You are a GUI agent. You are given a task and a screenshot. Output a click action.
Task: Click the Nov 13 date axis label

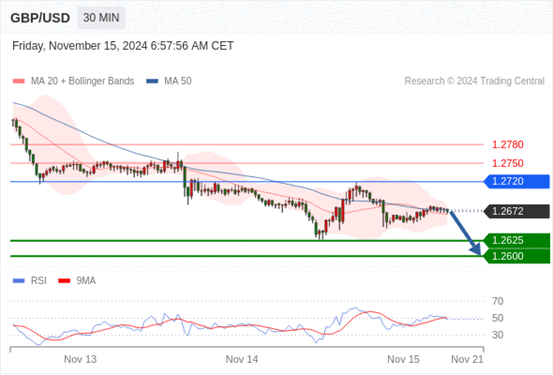80,359
